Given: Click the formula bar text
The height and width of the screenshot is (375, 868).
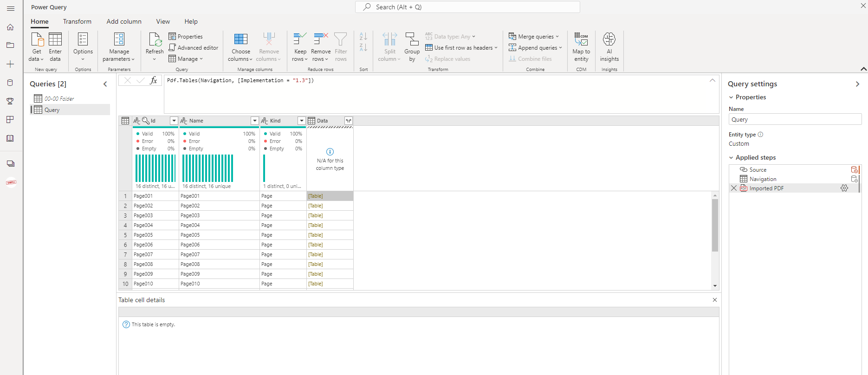Looking at the screenshot, I should (240, 80).
